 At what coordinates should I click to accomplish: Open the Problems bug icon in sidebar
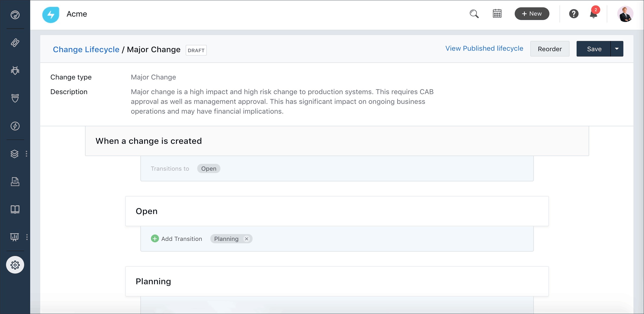(x=15, y=70)
